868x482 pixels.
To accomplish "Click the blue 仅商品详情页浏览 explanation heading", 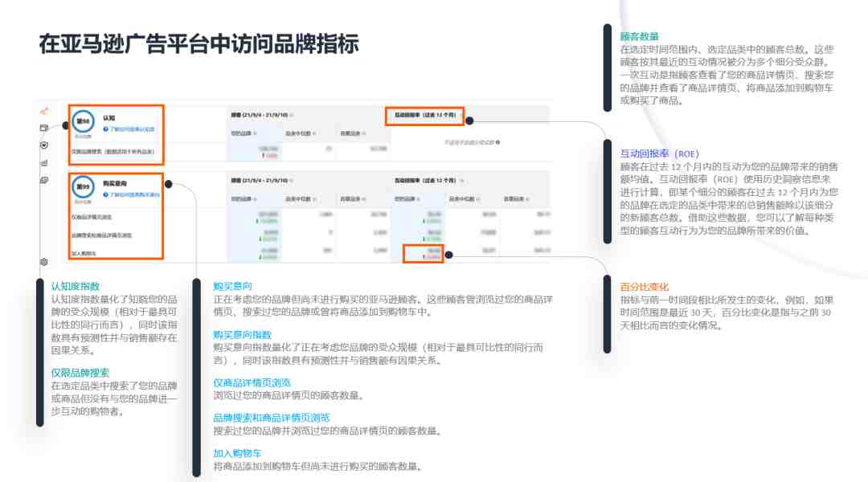I will 252,382.
